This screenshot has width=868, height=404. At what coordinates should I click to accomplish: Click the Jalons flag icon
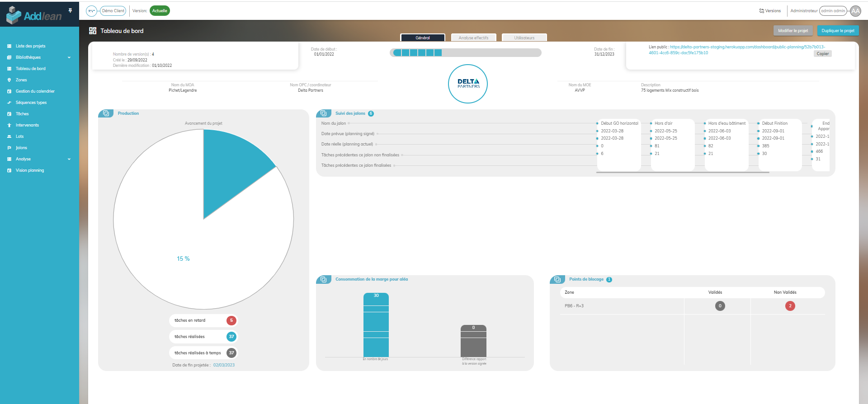coord(9,148)
